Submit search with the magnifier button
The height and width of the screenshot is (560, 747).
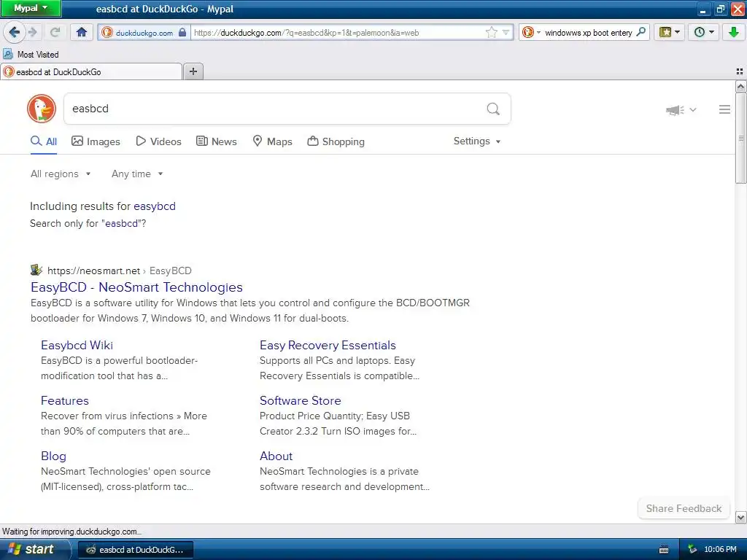493,109
